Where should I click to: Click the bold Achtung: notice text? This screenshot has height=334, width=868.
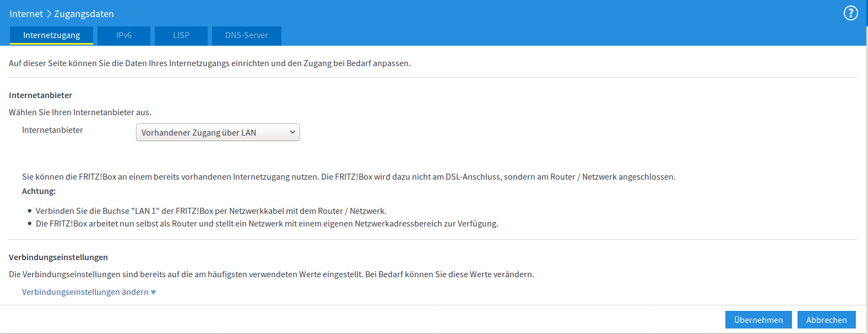(x=39, y=191)
